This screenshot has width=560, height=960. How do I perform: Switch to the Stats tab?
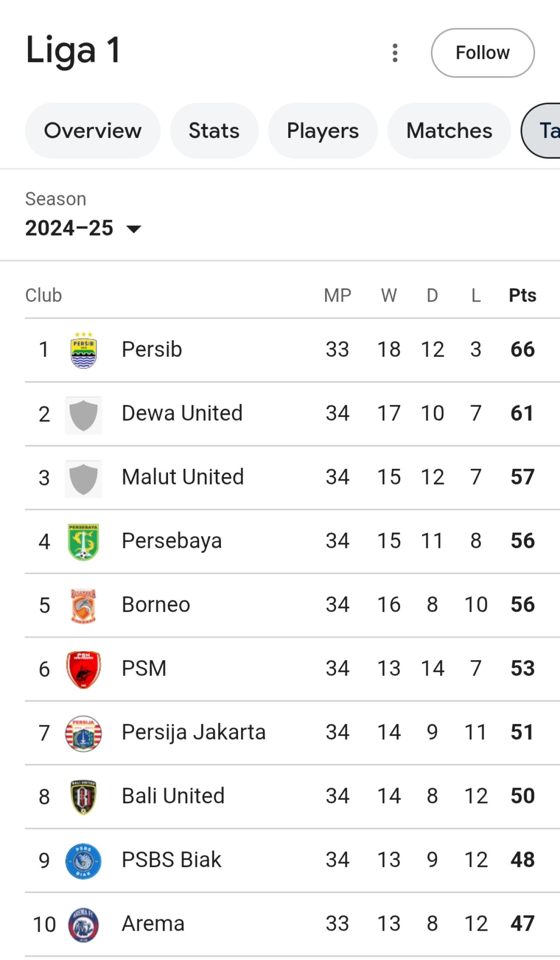pos(214,130)
